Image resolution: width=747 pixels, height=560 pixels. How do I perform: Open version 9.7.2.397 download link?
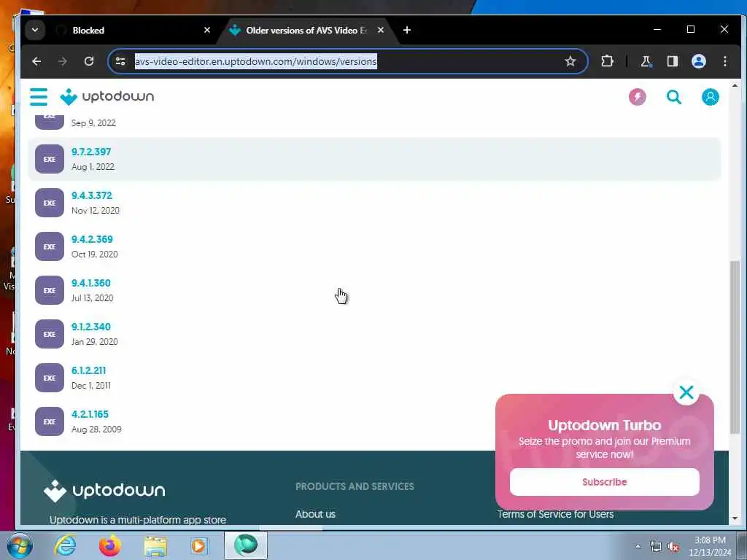point(91,152)
